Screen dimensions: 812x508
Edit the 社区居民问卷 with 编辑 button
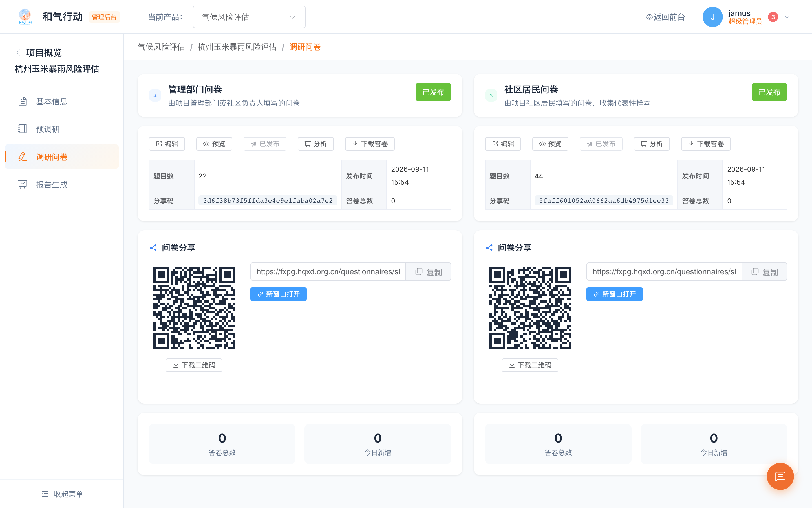[503, 144]
